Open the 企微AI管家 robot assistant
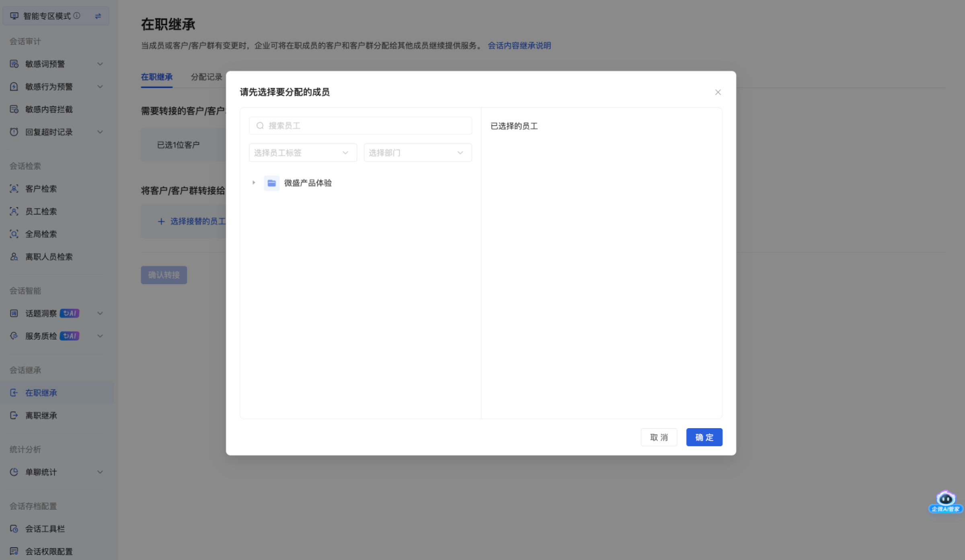Viewport: 965px width, 560px height. (946, 502)
